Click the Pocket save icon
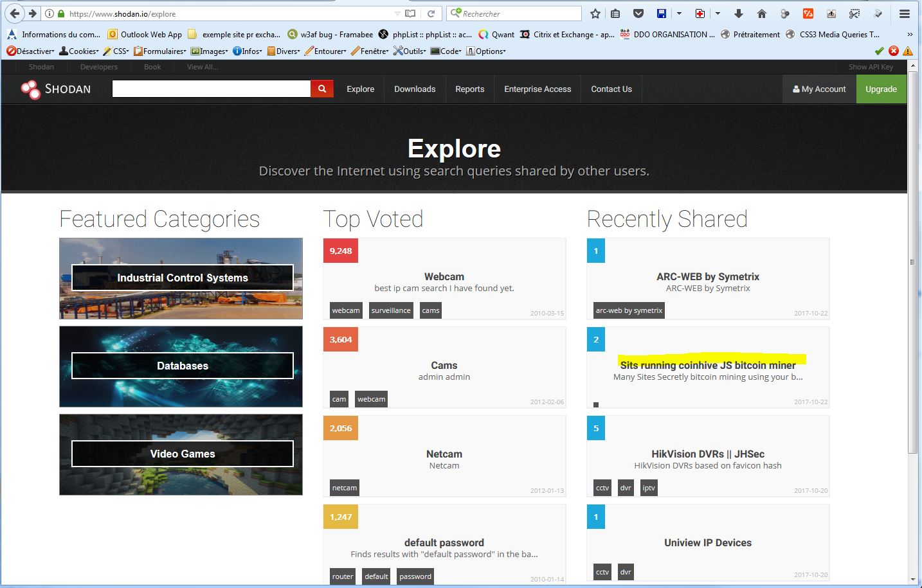922x588 pixels. 638,13
